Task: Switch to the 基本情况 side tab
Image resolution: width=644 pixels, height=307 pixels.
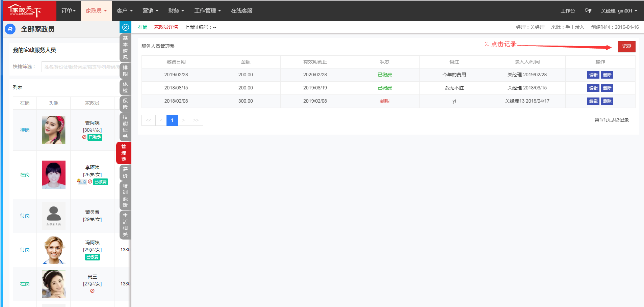Action: 125,48
